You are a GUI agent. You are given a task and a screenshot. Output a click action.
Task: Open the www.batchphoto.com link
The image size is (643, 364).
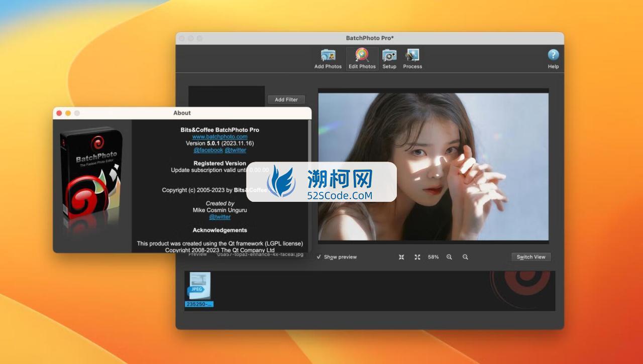220,137
